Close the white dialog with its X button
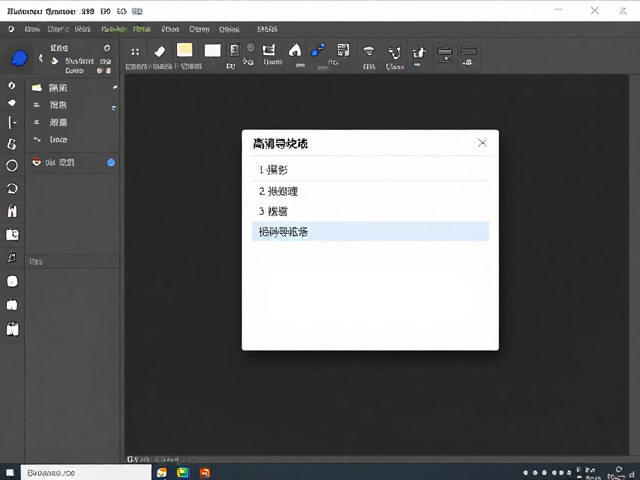Image resolution: width=640 pixels, height=480 pixels. (482, 142)
